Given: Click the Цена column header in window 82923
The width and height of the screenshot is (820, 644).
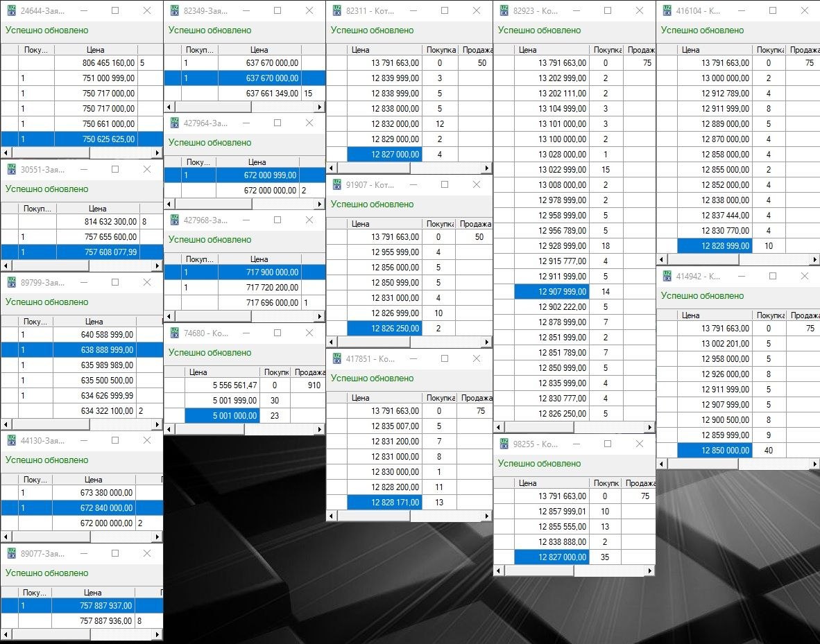Looking at the screenshot, I should coord(527,50).
